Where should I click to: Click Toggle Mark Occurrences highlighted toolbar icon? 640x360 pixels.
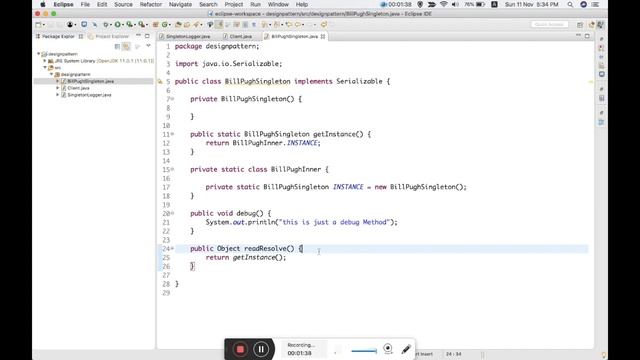point(219,24)
